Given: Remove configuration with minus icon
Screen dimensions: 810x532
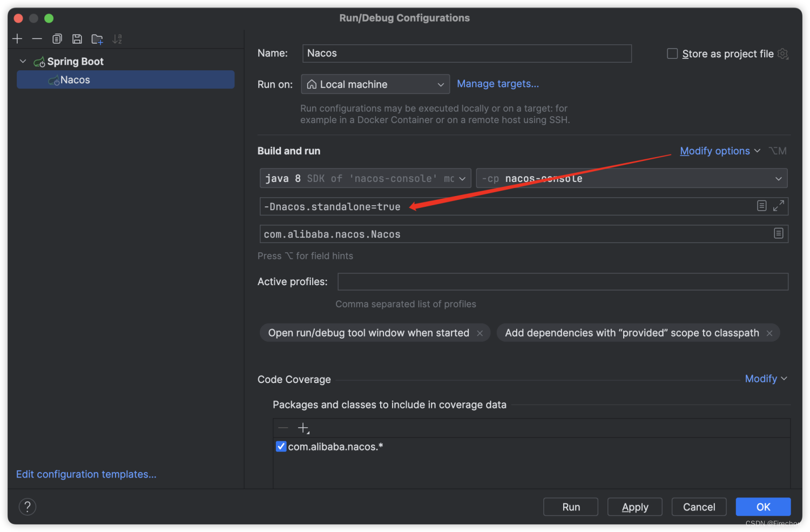Looking at the screenshot, I should 37,39.
